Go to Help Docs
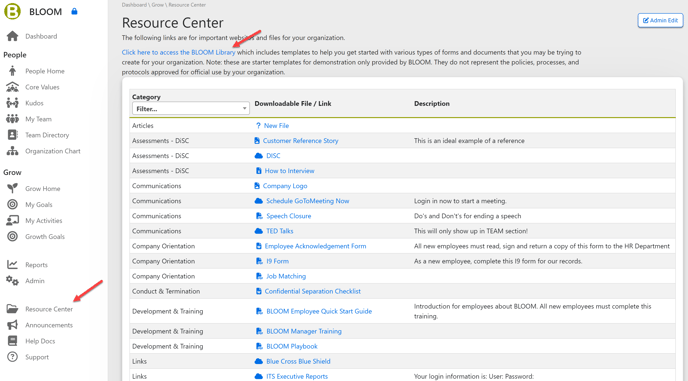The image size is (688, 381). point(40,341)
